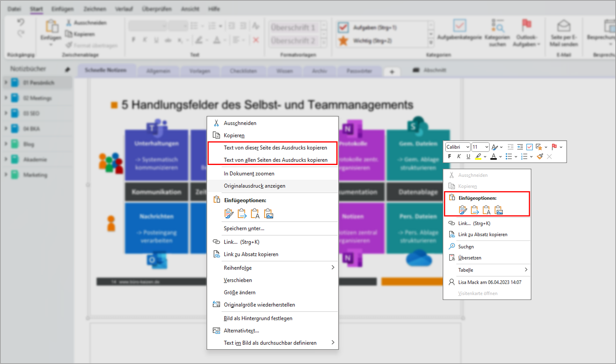Click the text styles icon beside font size
Viewport: 616px width, 364px height.
click(495, 147)
